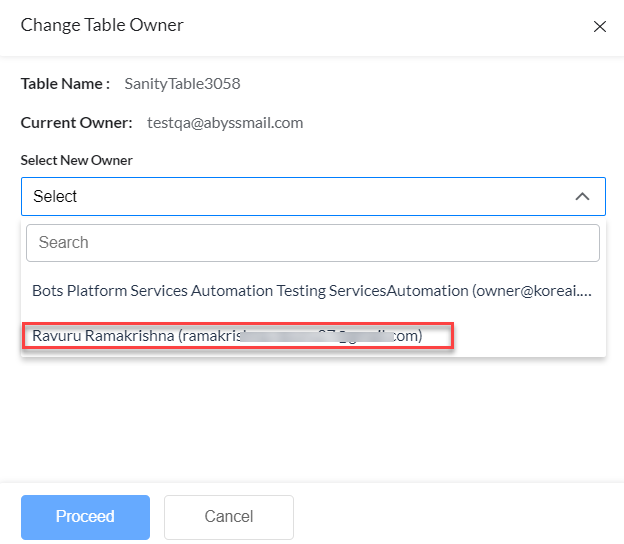
Task: Click the Current Owner label
Action: [76, 123]
